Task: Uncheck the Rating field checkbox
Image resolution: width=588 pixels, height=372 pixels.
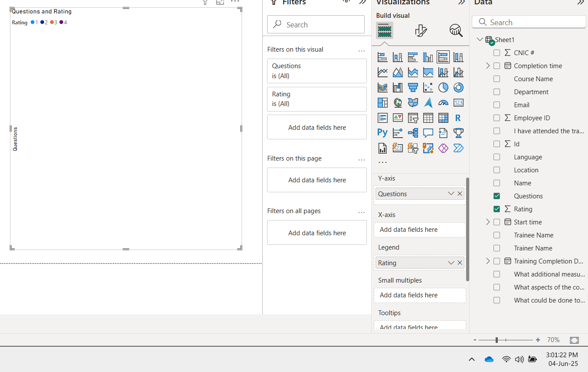Action: [497, 209]
